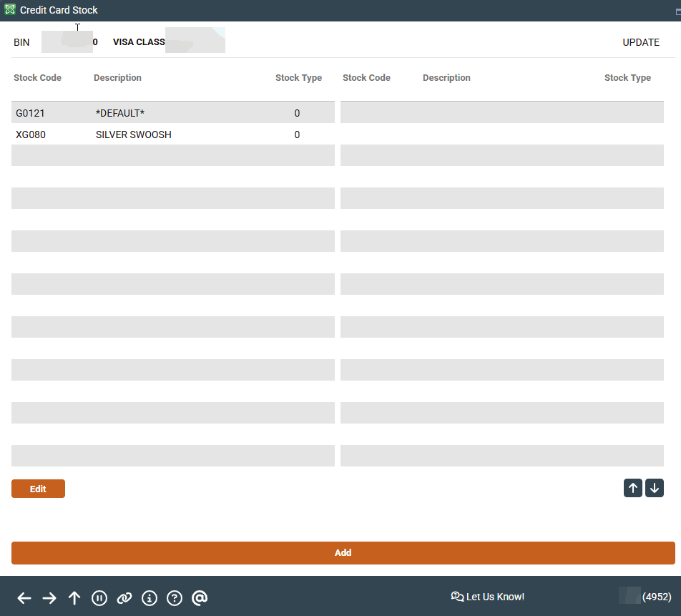Click the left Description column header
Viewport: 681px width, 616px height.
(117, 78)
